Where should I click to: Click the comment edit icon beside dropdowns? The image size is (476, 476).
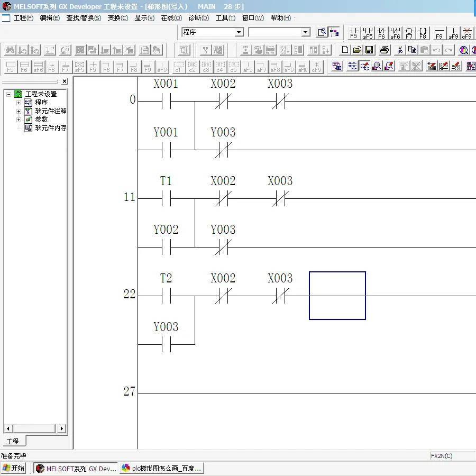pos(322,32)
